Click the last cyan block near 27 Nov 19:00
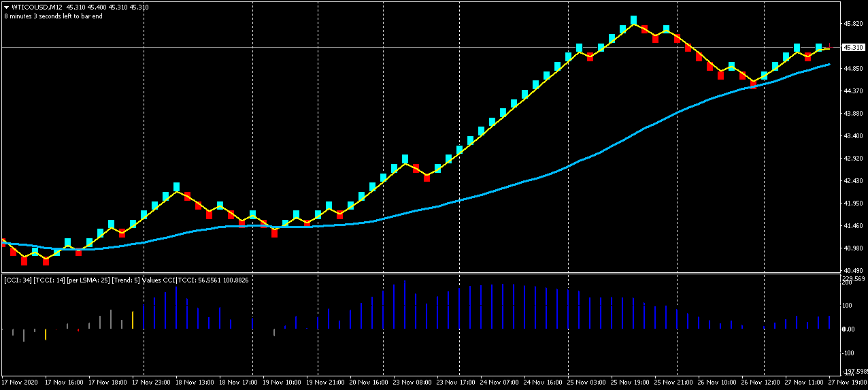The image size is (868, 390). (819, 48)
